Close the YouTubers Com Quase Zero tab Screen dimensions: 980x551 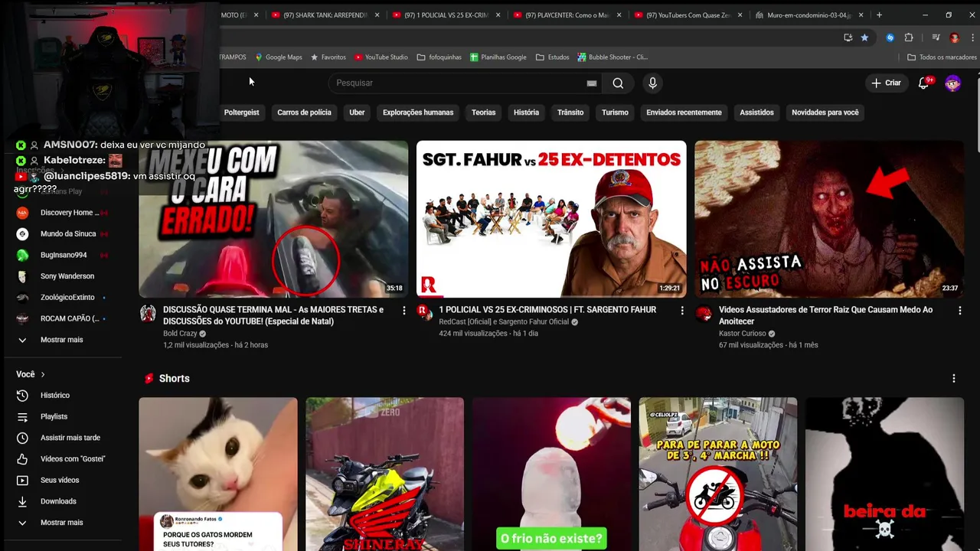tap(740, 15)
